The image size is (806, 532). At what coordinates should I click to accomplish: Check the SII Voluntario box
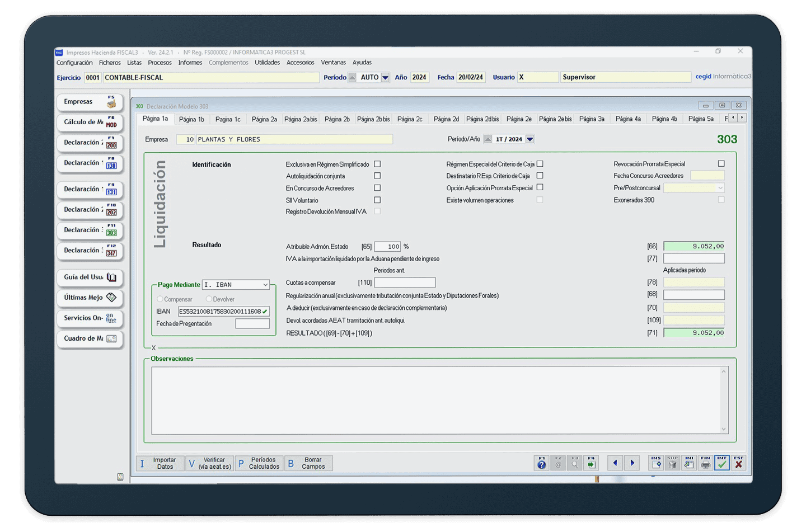377,200
